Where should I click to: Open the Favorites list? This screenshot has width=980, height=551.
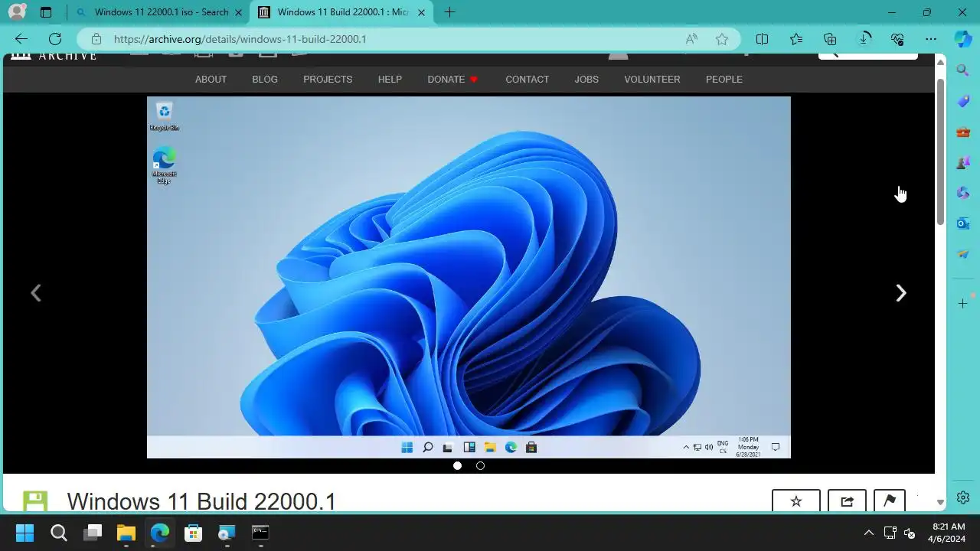(x=796, y=39)
